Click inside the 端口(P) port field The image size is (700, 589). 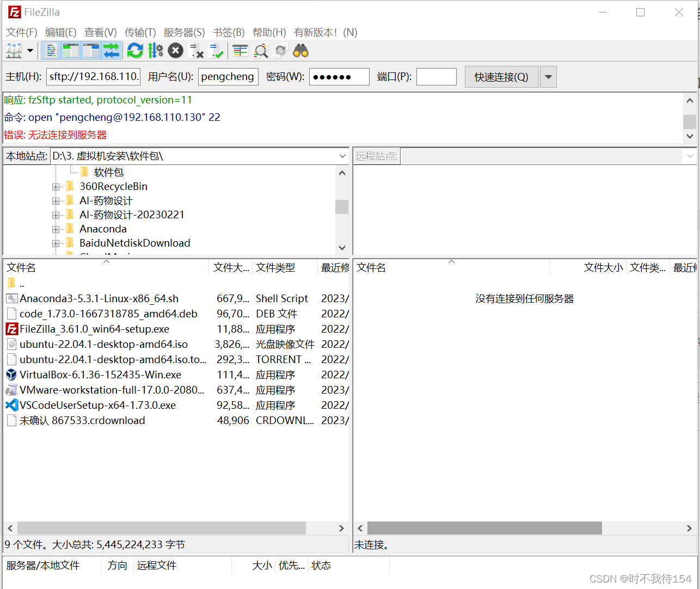(x=436, y=76)
